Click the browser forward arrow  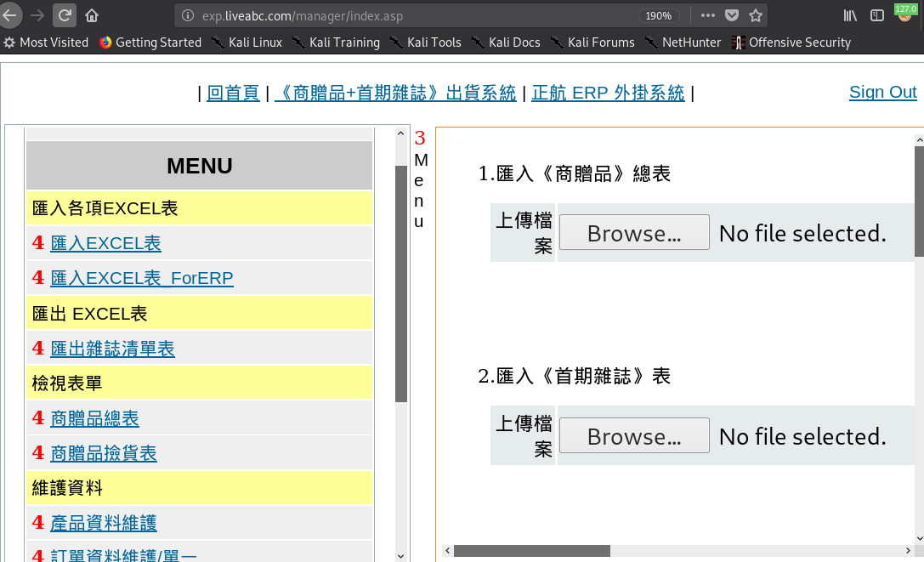coord(37,15)
